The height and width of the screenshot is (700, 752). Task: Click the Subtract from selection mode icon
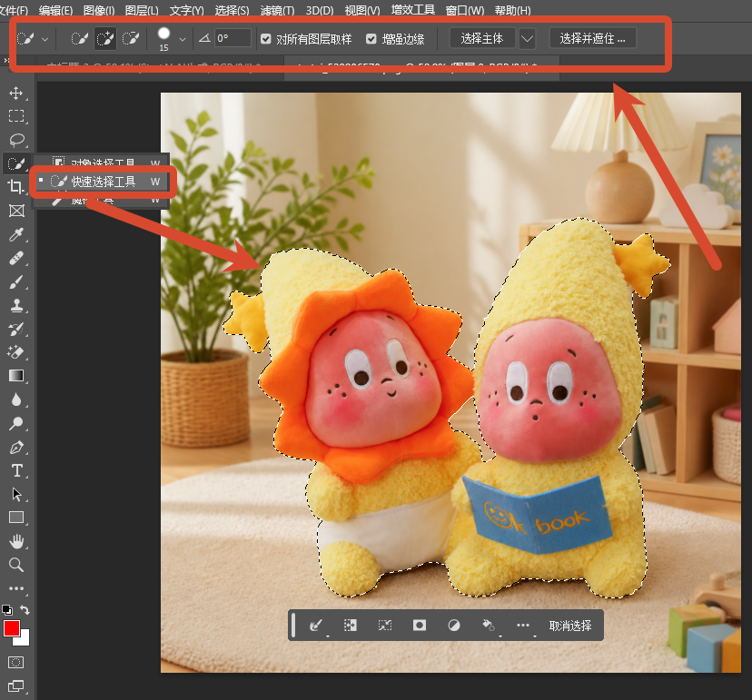(131, 38)
